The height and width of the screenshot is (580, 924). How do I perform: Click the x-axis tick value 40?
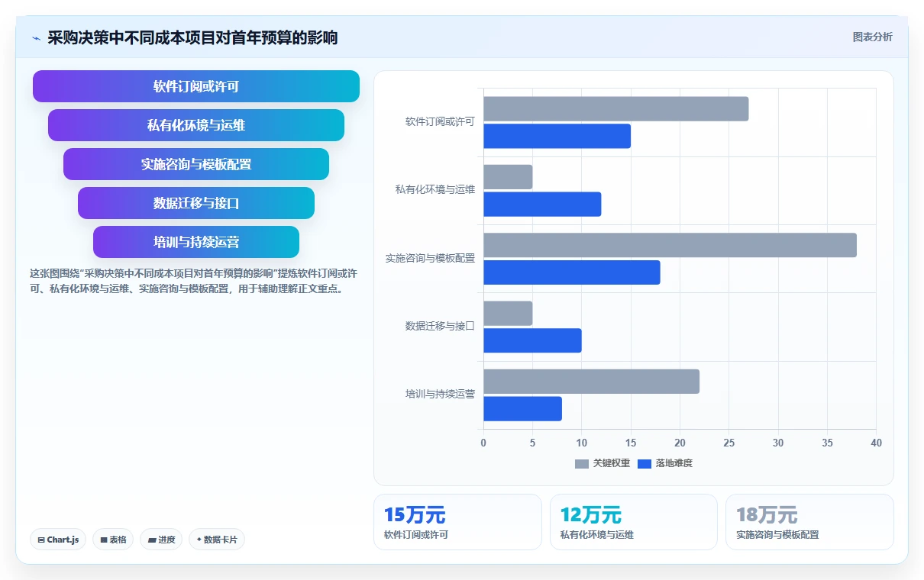pos(876,443)
